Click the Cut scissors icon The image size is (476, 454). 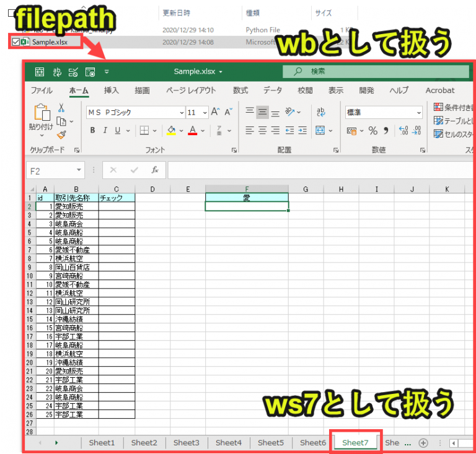pyautogui.click(x=61, y=108)
